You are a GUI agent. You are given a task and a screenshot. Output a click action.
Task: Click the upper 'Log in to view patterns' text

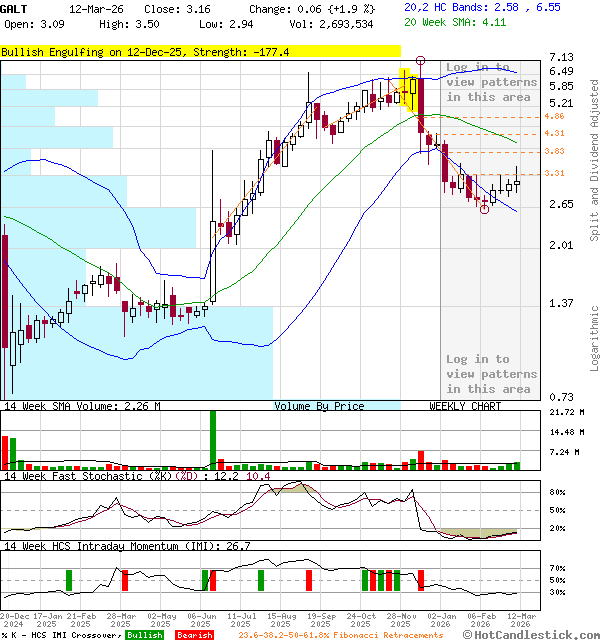[491, 82]
